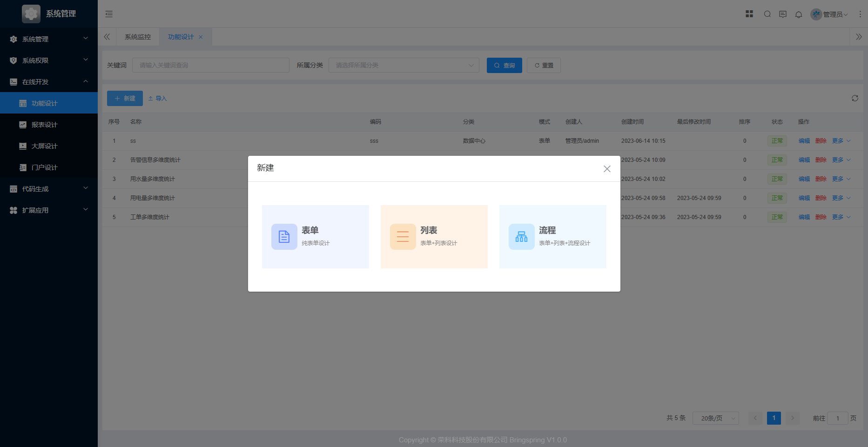
Task: Open the notification bell
Action: tap(799, 14)
